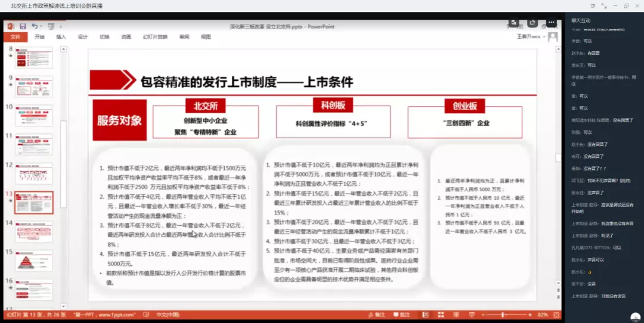
Task: Switch to the 开始 ribbon tab
Action: click(x=39, y=37)
